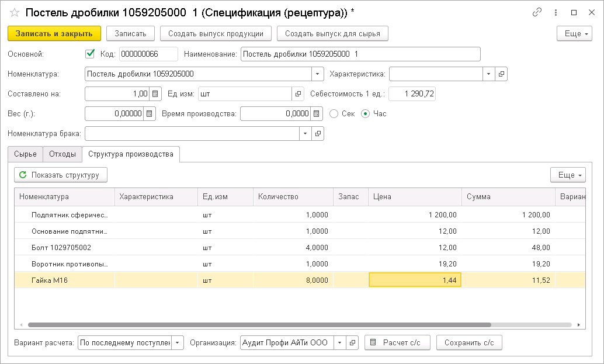This screenshot has width=604, height=364.
Task: Expand the Вариант расчета dropdown
Action: (x=177, y=342)
